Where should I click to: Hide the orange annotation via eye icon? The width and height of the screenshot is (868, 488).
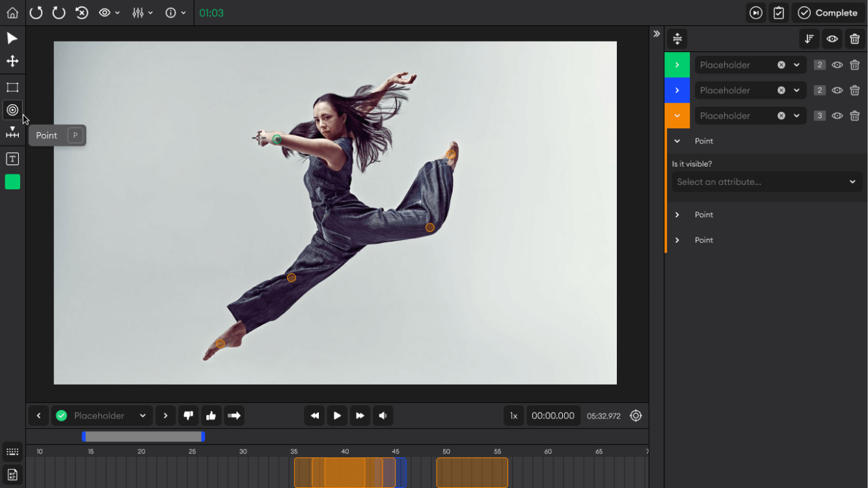click(x=837, y=116)
